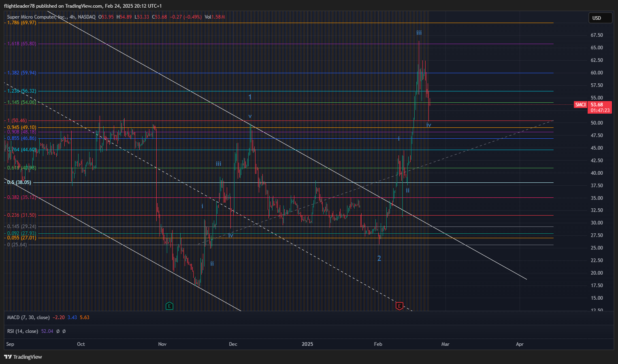This screenshot has width=618, height=364.
Task: Click the 0.236 (31.50) Fibonacci label
Action: [x=22, y=215]
